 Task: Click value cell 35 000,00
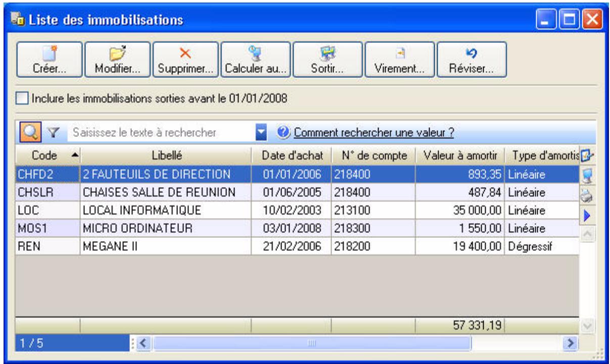(460, 210)
